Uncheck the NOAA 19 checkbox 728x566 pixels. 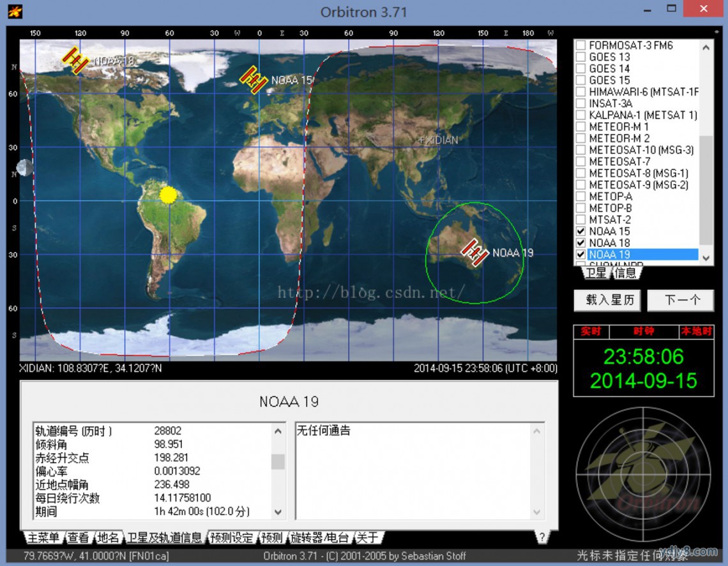point(580,254)
